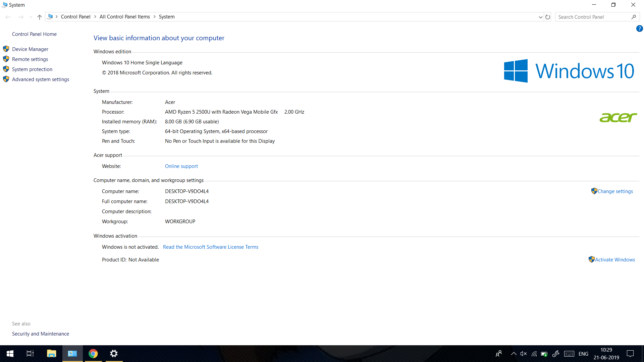Expand the address bar history dropdown
Screen dimensions: 644x362
pos(540,17)
